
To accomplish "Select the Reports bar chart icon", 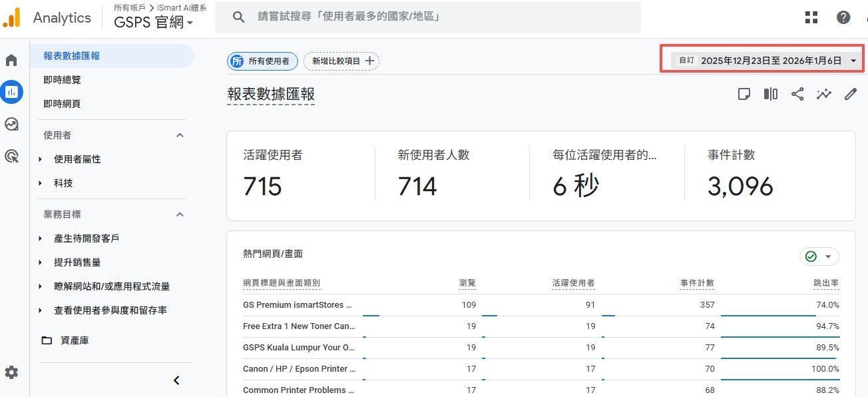I will [x=11, y=92].
